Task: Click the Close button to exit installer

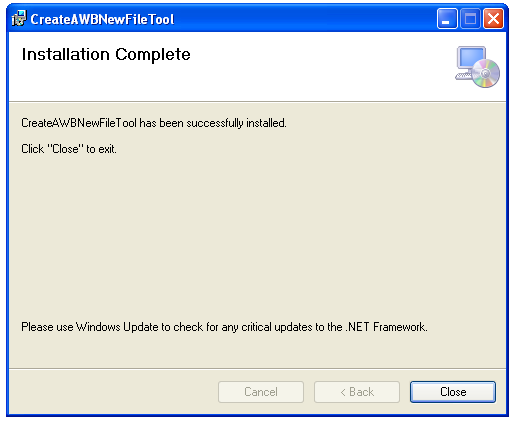Action: [x=453, y=392]
